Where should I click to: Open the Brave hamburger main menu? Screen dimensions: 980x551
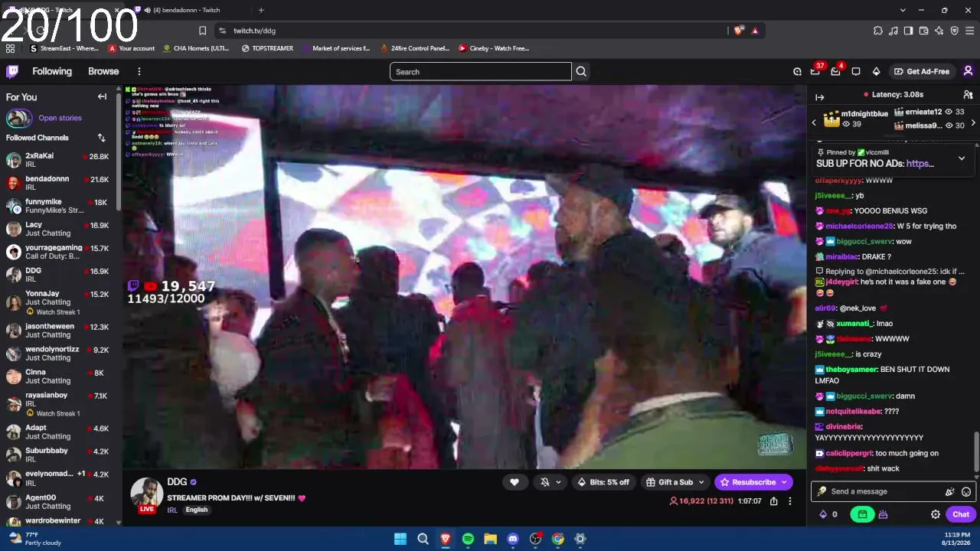970,31
